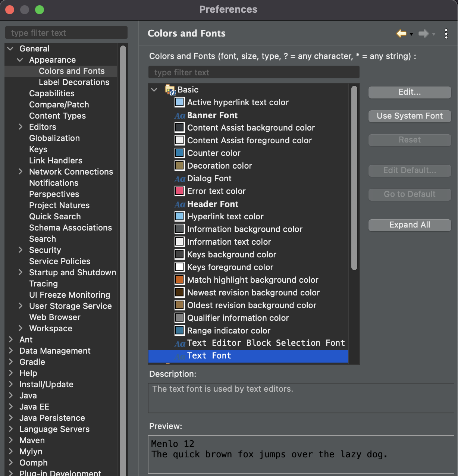Expand the Startup and Shutdown node
This screenshot has height=476, width=458.
[x=21, y=272]
